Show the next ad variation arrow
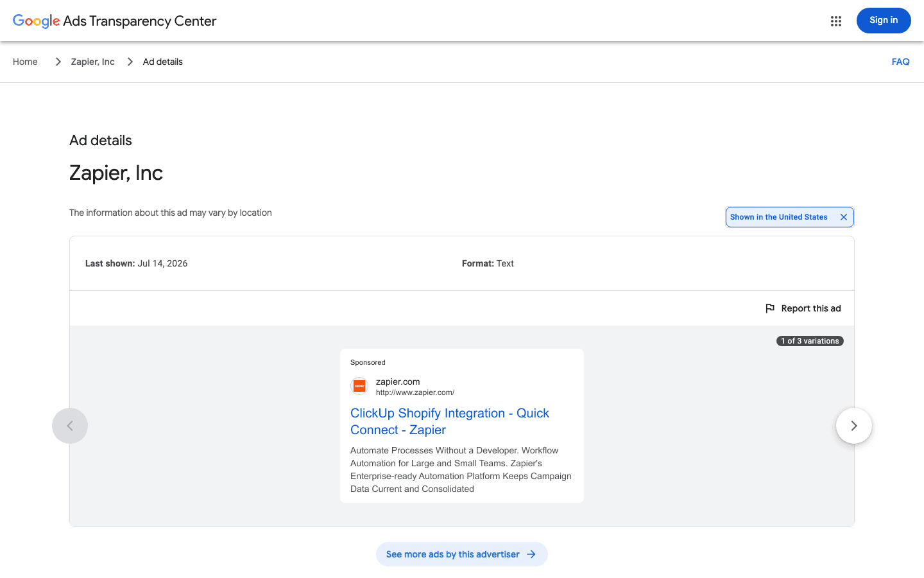The image size is (924, 578). pos(854,426)
